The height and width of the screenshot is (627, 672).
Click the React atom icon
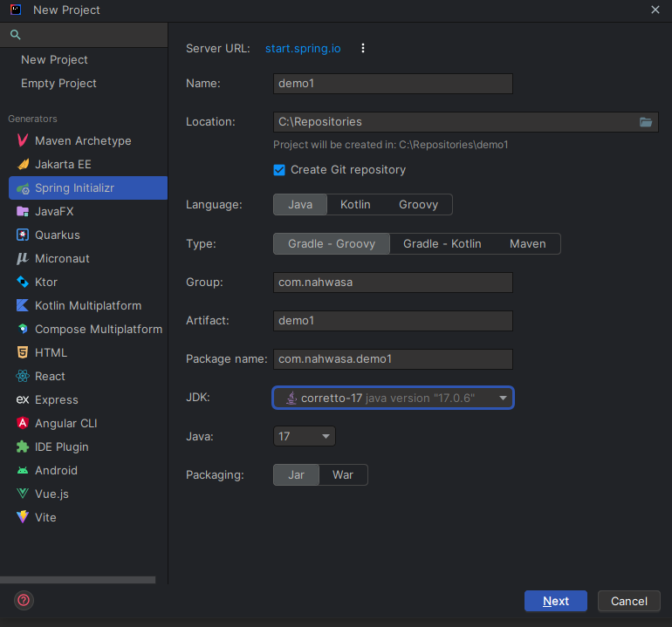23,376
